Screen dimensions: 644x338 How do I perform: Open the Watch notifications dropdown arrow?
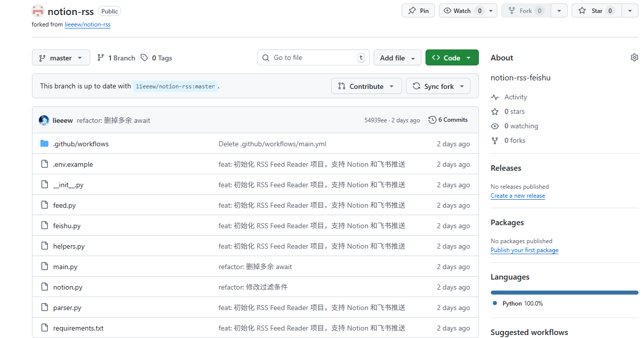point(491,10)
